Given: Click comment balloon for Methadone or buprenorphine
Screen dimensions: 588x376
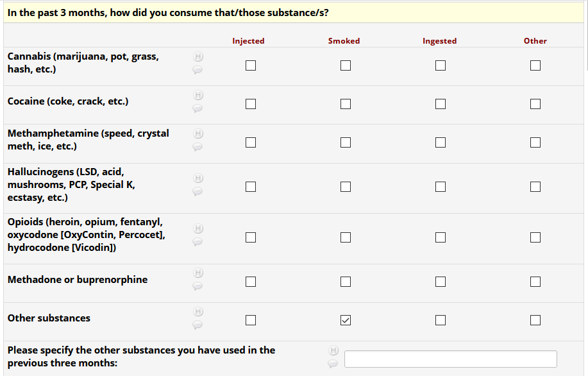Looking at the screenshot, I should tap(198, 286).
